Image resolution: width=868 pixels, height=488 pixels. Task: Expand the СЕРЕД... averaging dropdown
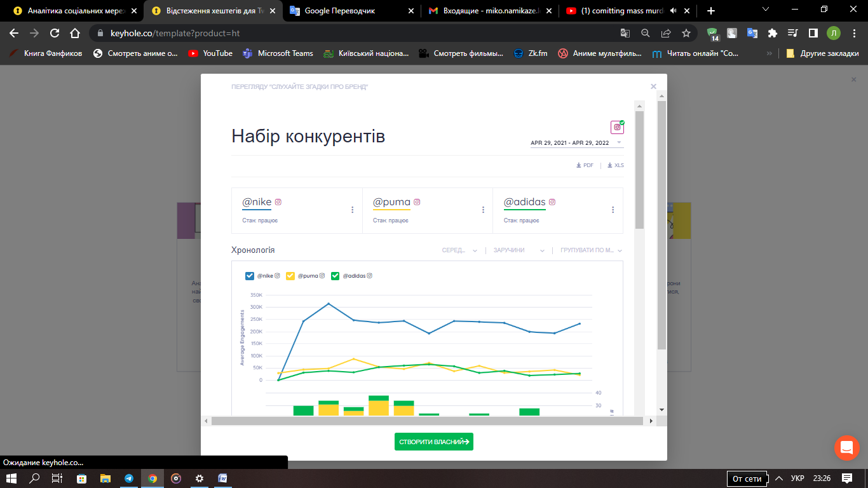[x=460, y=250]
